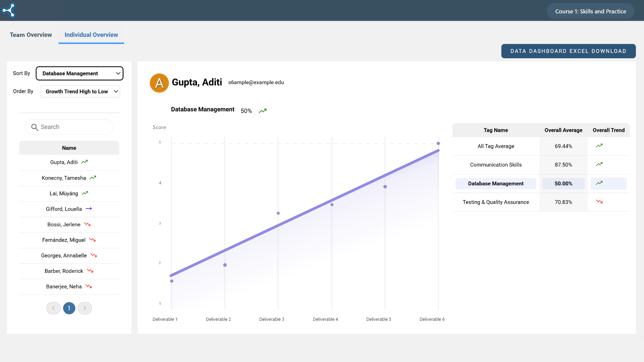Select the Individual Overview tab
The height and width of the screenshot is (362, 644).
pos(91,35)
